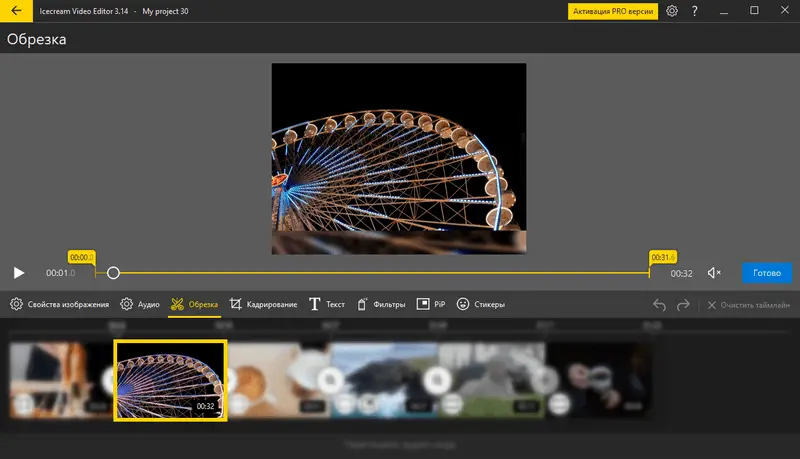This screenshot has height=459, width=800.
Task: Click the 00:32 total duration label
Action: click(x=682, y=273)
